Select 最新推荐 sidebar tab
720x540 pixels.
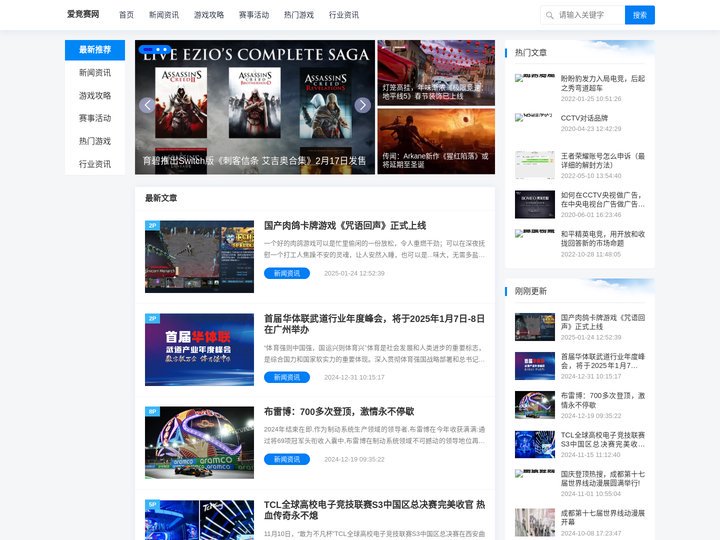coord(95,50)
